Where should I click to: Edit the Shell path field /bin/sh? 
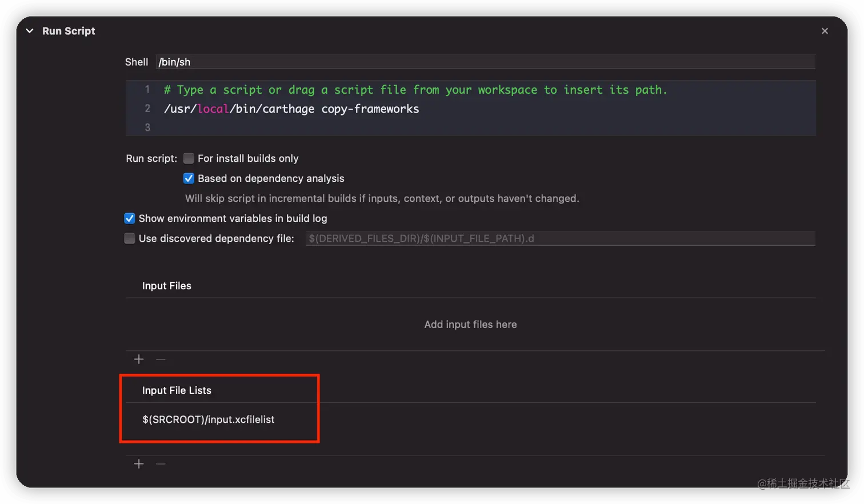click(485, 62)
